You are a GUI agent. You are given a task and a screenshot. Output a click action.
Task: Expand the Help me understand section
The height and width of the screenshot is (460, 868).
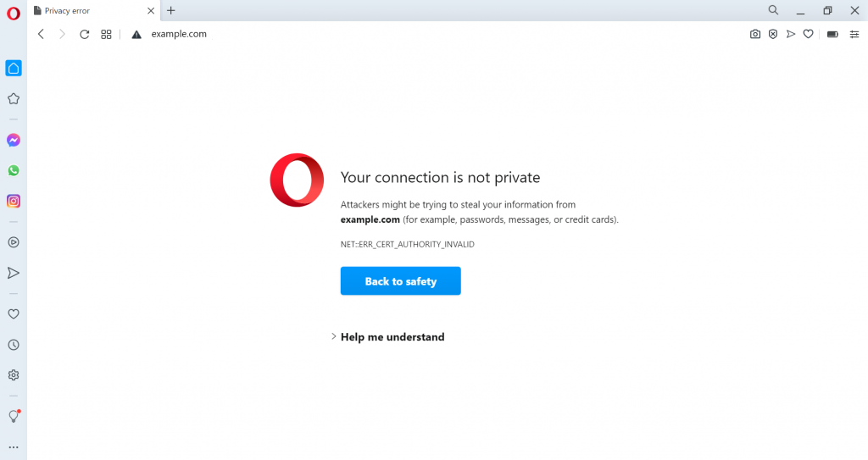tap(392, 337)
